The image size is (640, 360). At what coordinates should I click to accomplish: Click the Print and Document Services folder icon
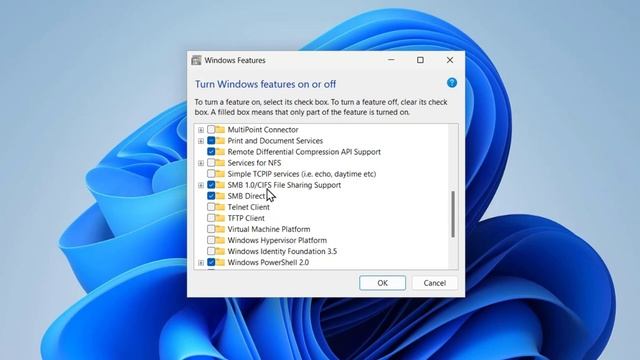[x=220, y=140]
